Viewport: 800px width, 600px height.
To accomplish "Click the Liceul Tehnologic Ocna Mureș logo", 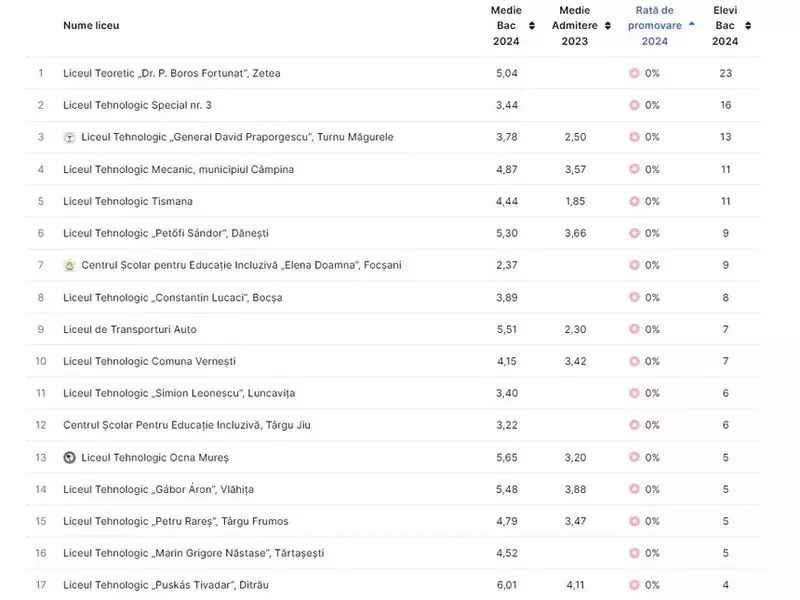I will pos(69,457).
